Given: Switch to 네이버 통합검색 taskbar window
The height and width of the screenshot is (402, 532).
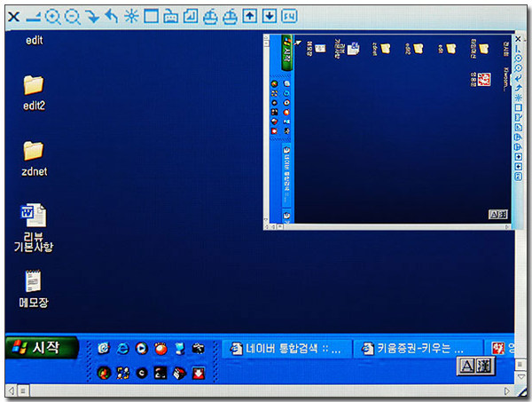Looking at the screenshot, I should (286, 349).
